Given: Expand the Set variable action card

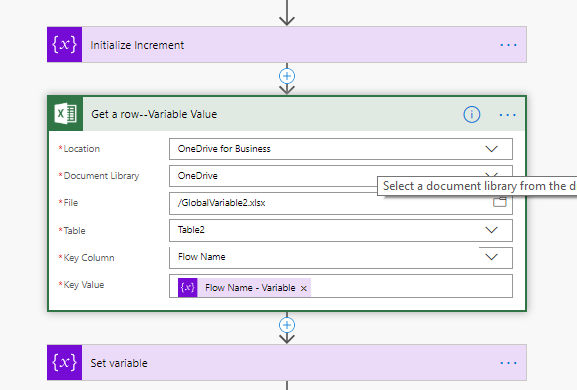Looking at the screenshot, I should click(287, 363).
